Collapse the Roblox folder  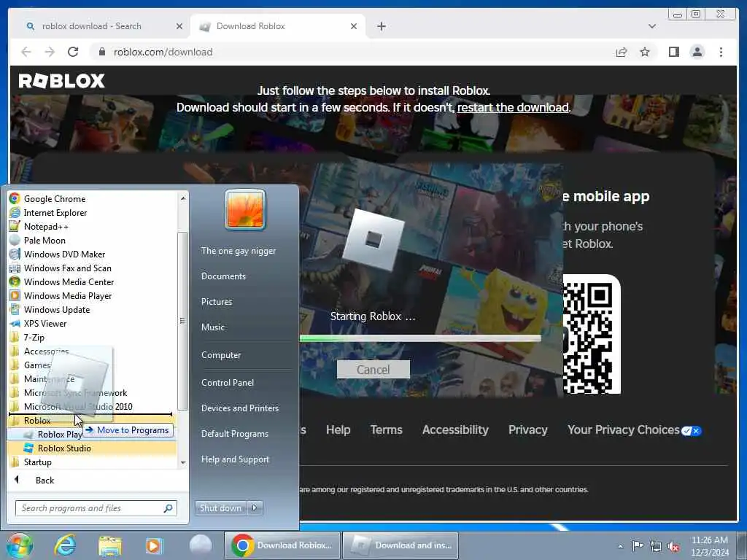tap(37, 421)
